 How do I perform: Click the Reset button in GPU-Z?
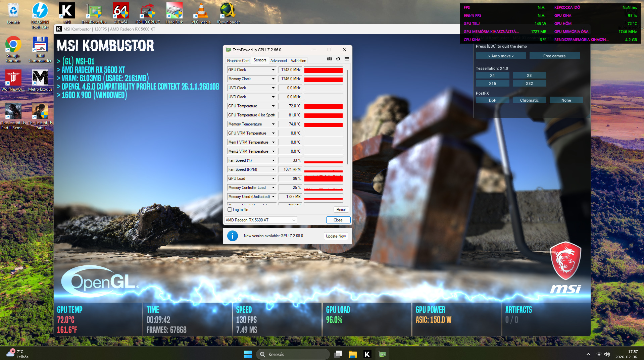(x=341, y=210)
